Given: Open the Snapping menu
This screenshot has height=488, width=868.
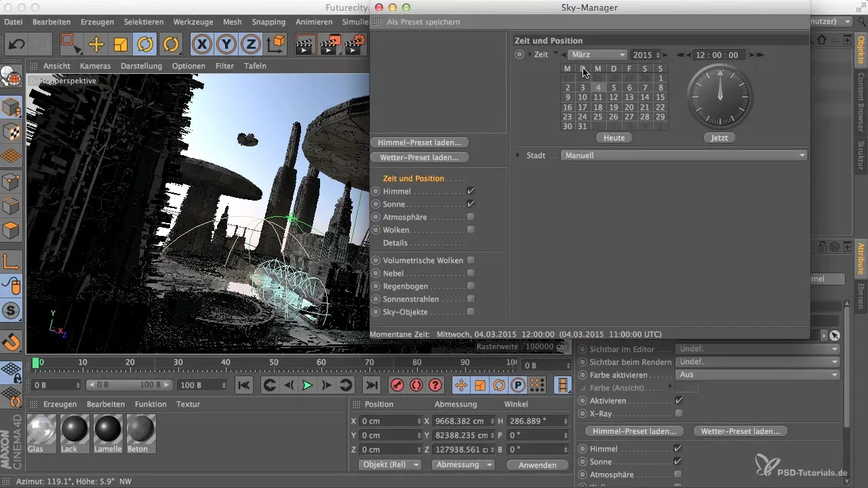Looking at the screenshot, I should point(269,22).
